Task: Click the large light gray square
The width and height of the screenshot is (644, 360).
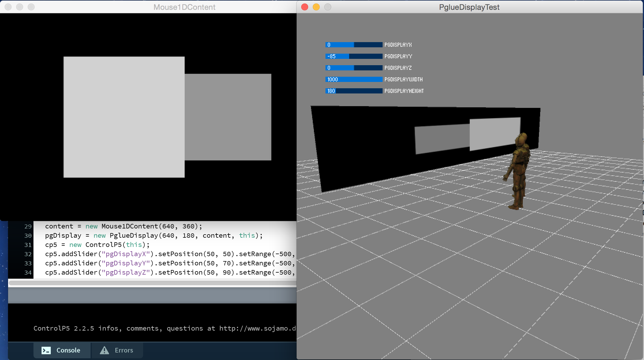Action: [124, 117]
